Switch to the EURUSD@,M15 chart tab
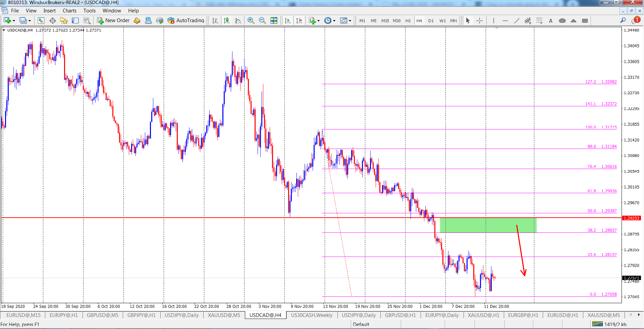 point(23,315)
